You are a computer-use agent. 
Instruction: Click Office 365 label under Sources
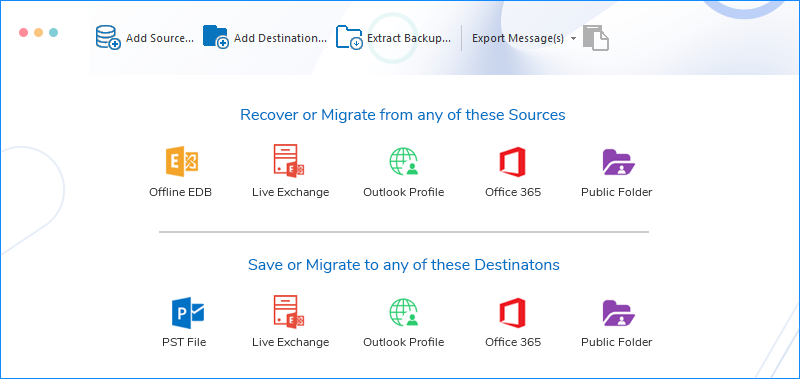[513, 192]
